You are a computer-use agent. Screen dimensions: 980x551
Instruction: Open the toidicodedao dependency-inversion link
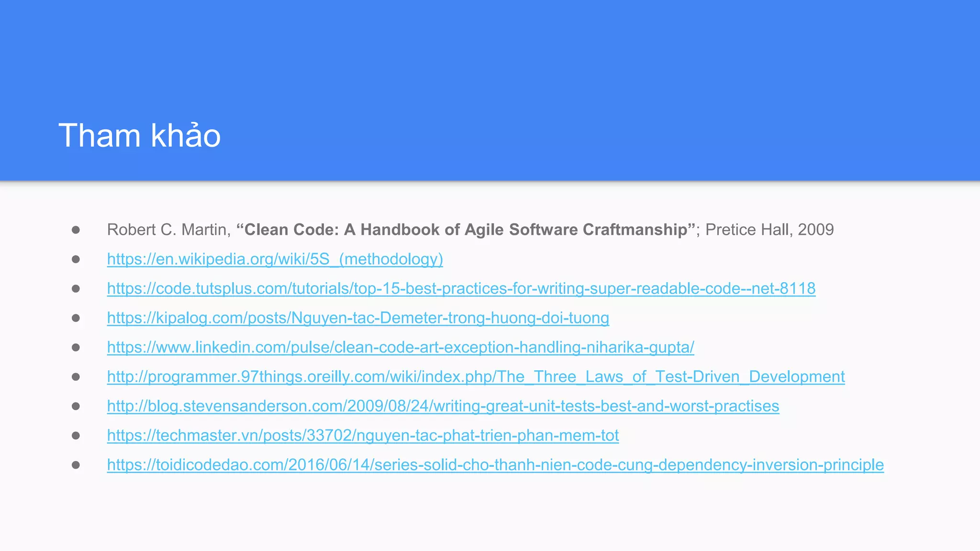click(495, 465)
